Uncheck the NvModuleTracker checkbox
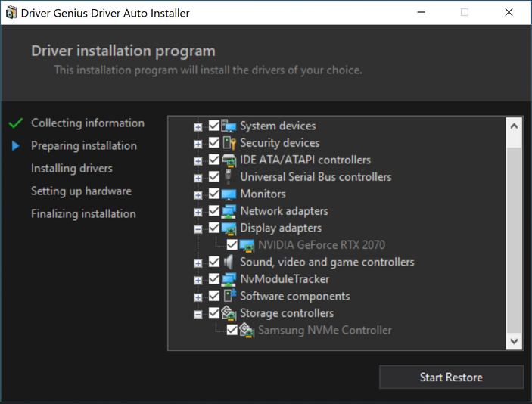Screen dimensions: 532x404 coord(214,278)
